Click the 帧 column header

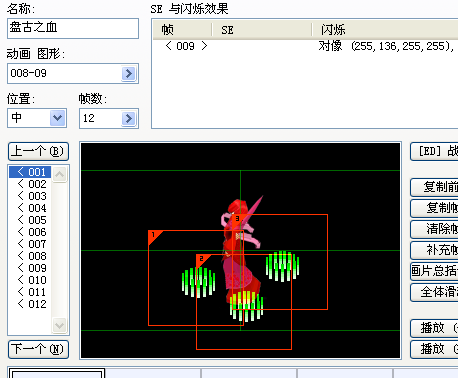point(182,30)
